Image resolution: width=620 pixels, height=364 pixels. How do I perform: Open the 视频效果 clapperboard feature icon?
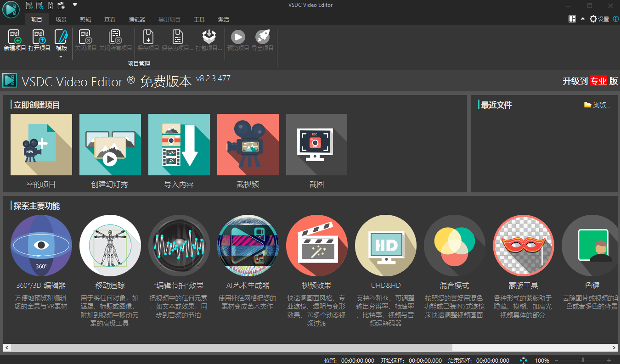click(317, 246)
